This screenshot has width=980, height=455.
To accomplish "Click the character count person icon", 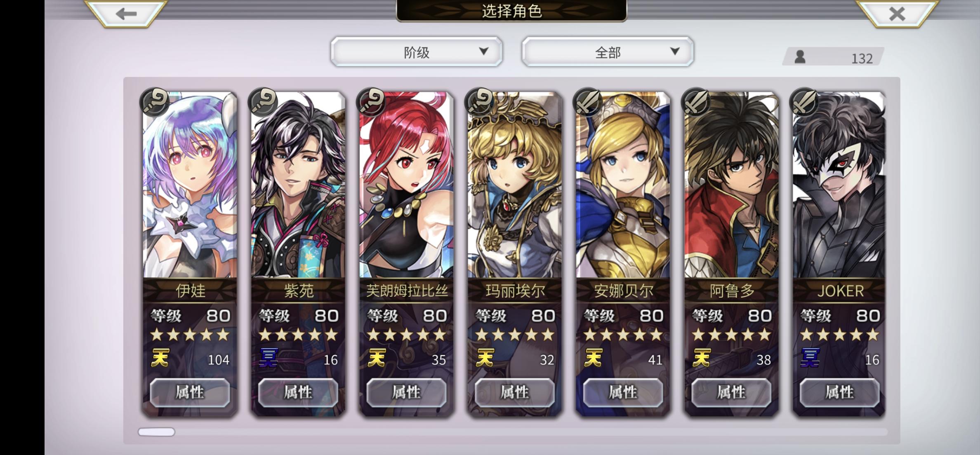I will [800, 57].
